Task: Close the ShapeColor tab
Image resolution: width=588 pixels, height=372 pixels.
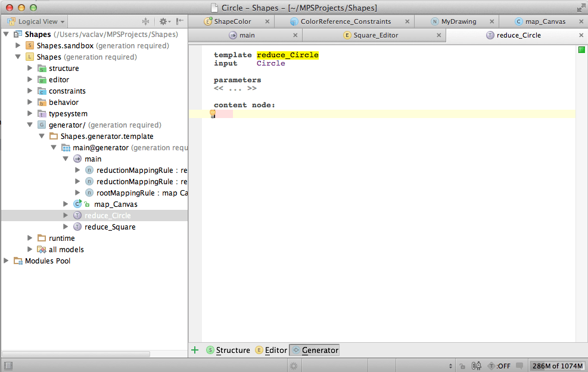Action: click(267, 21)
